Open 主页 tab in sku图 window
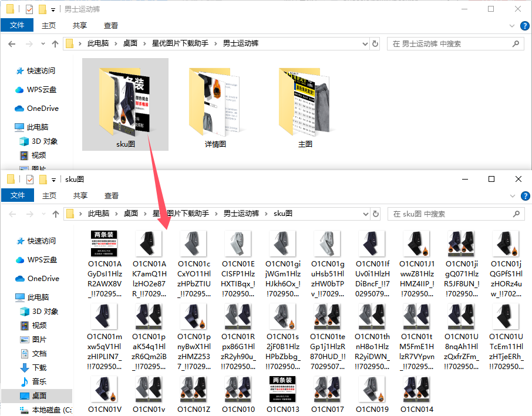This screenshot has height=416, width=532. click(49, 195)
